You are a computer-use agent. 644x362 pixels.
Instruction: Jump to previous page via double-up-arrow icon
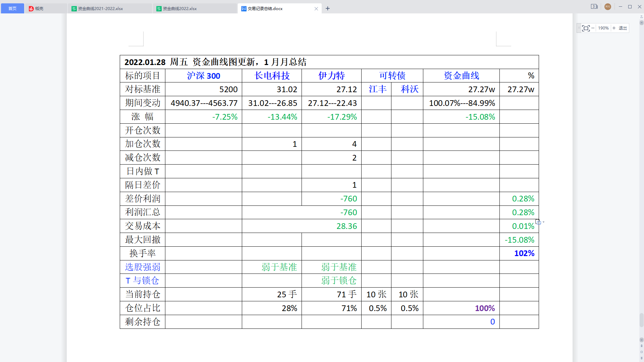point(642,346)
